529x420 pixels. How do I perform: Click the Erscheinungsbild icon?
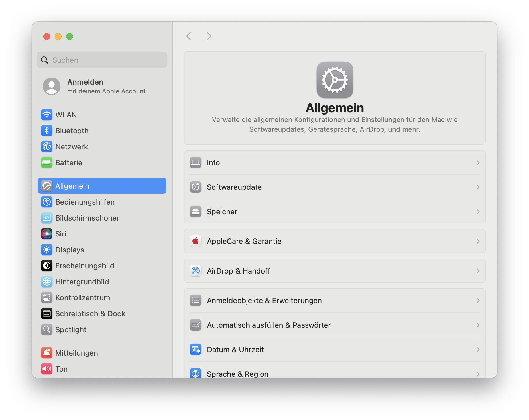[x=47, y=266]
